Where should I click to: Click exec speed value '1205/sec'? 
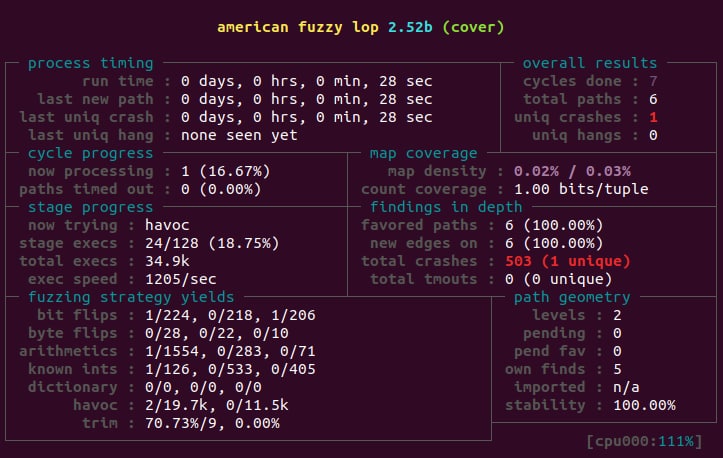(x=180, y=279)
